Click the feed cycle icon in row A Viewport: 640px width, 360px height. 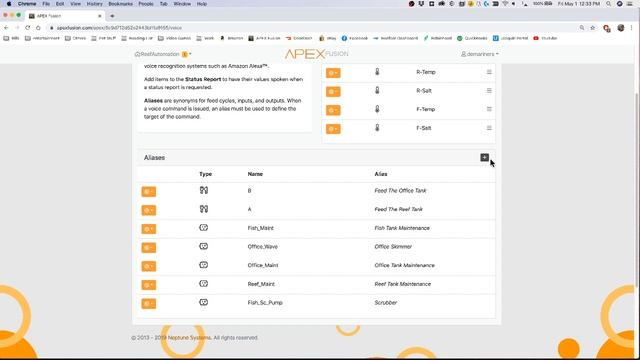[x=204, y=209]
